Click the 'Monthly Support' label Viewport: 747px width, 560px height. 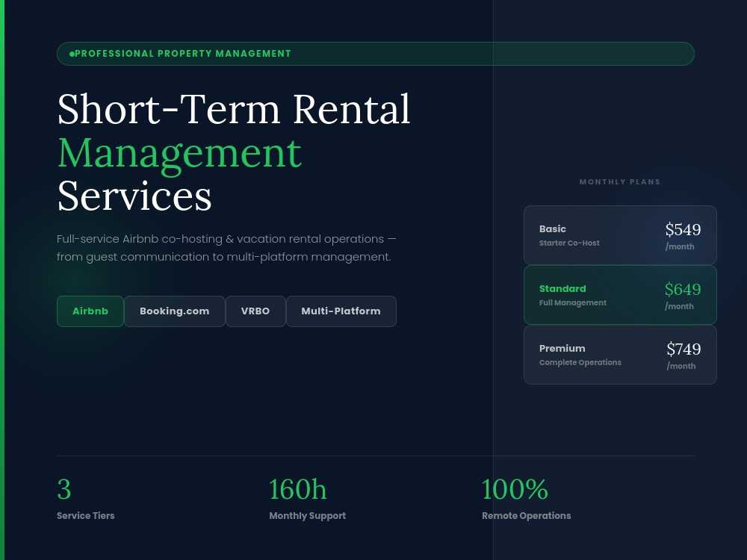click(x=307, y=516)
